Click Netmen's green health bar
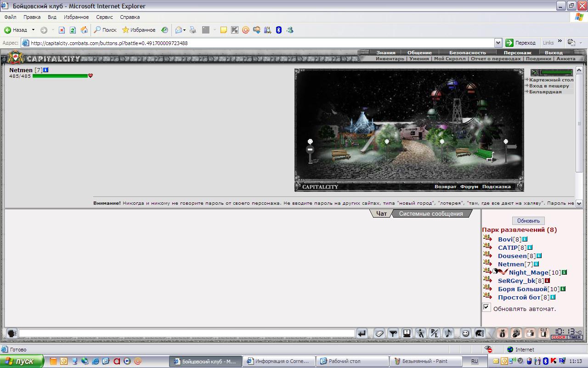Image resolution: width=588 pixels, height=368 pixels. [60, 76]
